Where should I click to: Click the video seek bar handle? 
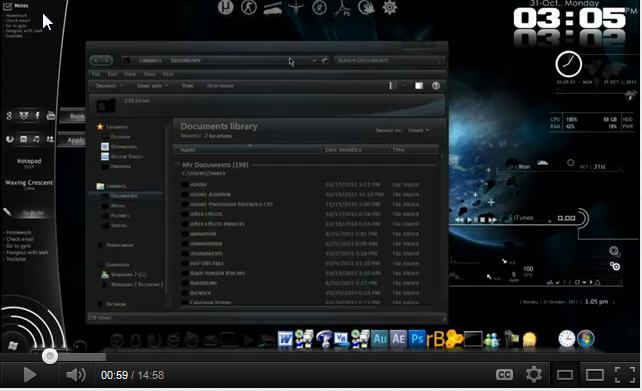point(50,356)
